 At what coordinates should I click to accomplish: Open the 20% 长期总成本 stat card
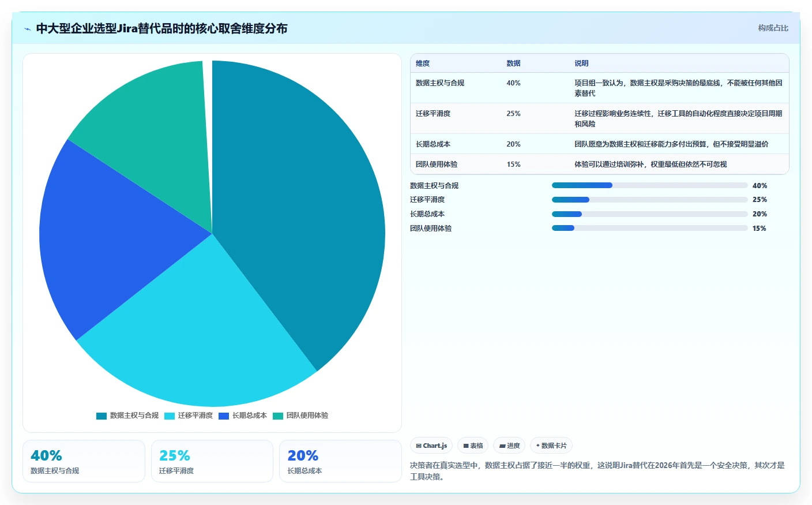pyautogui.click(x=340, y=461)
